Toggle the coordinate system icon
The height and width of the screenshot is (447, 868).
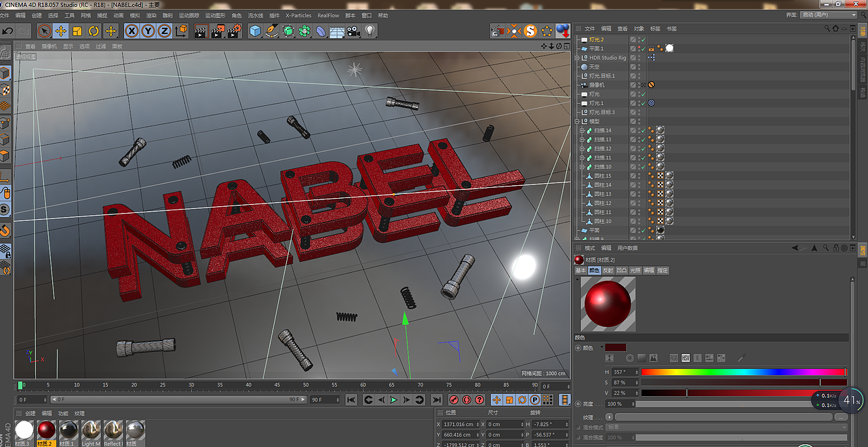181,31
